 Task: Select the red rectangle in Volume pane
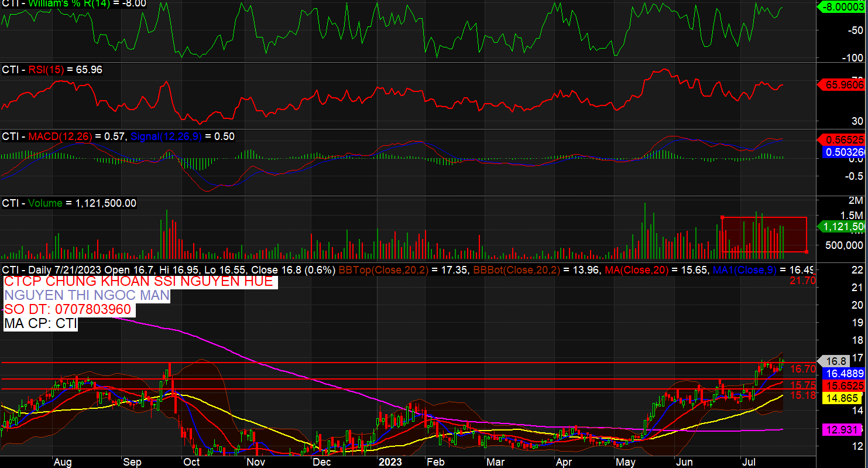[764, 234]
